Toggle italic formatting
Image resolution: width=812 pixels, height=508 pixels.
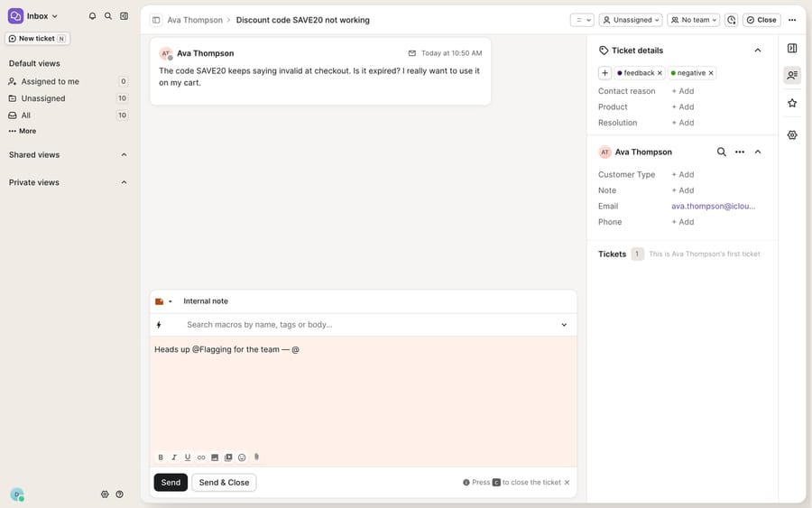[174, 457]
